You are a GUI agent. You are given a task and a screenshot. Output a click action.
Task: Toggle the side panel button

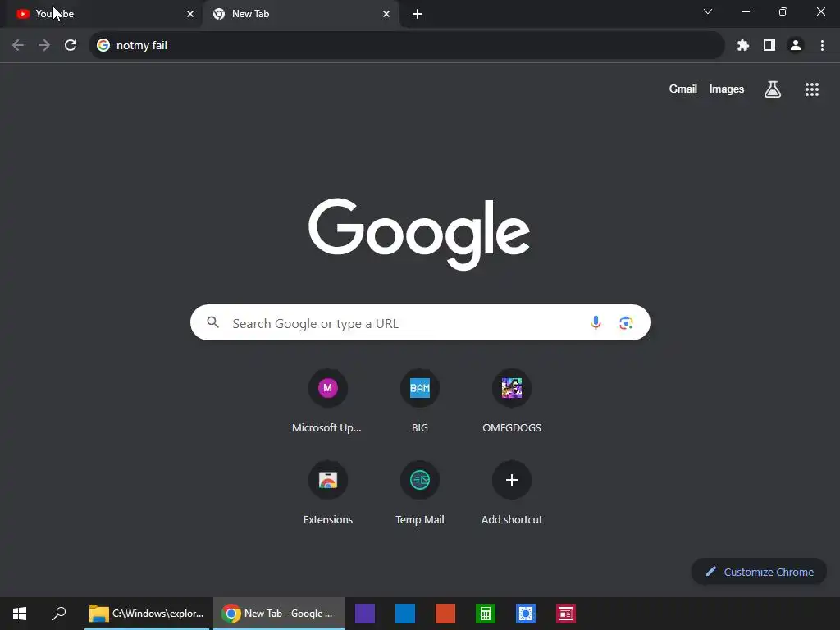[x=769, y=46]
